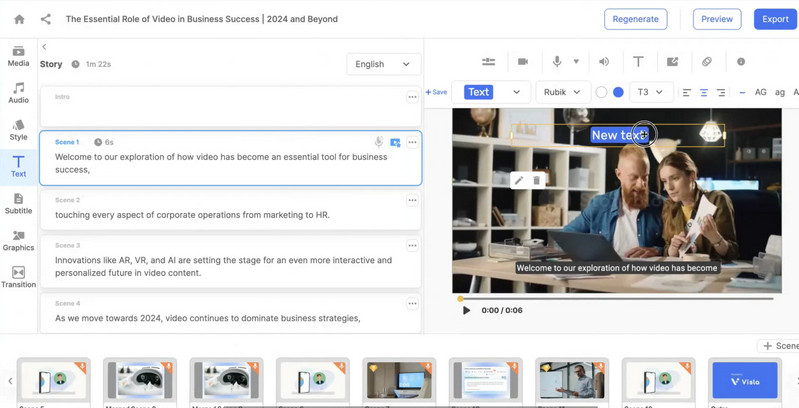Open the Audio panel in sidebar
The width and height of the screenshot is (799, 408).
(18, 93)
